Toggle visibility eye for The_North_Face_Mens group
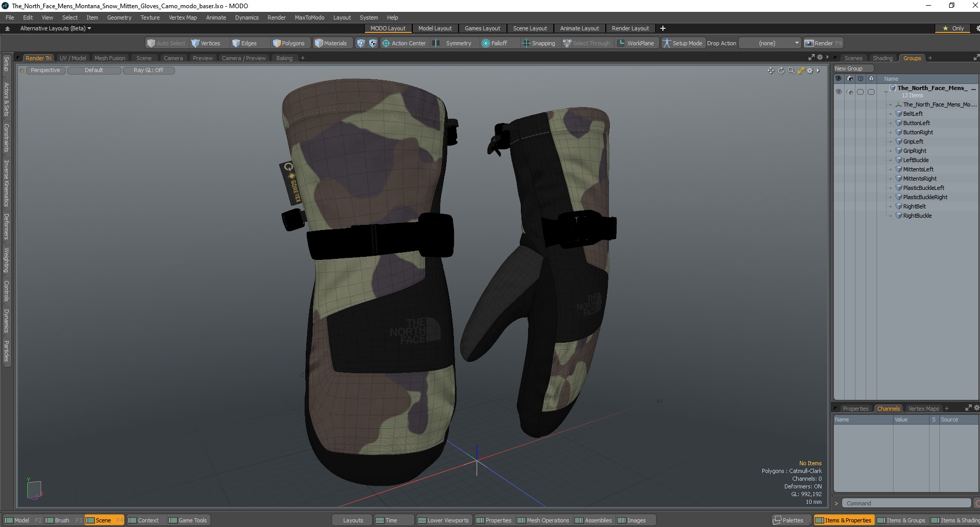This screenshot has height=527, width=980. coord(838,92)
